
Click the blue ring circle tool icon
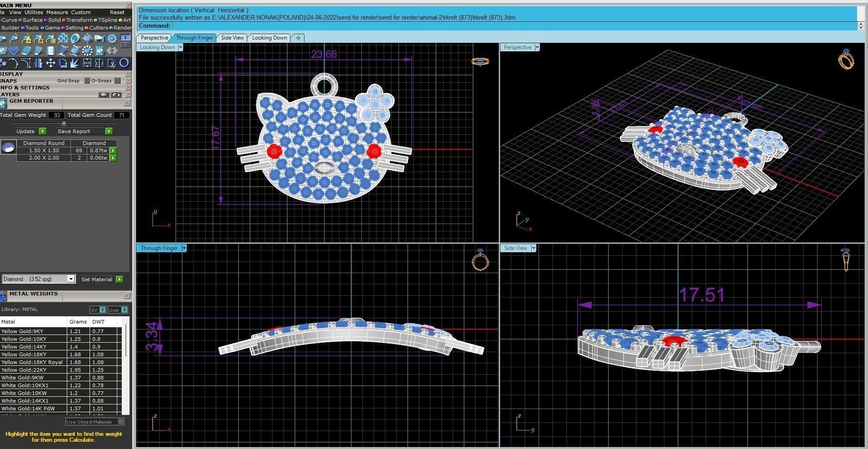tap(125, 63)
